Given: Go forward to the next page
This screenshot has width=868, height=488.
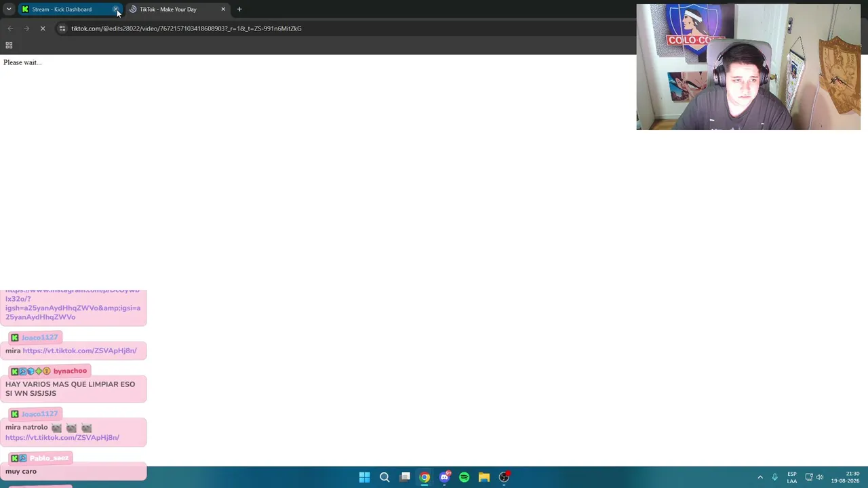Looking at the screenshot, I should [x=26, y=28].
